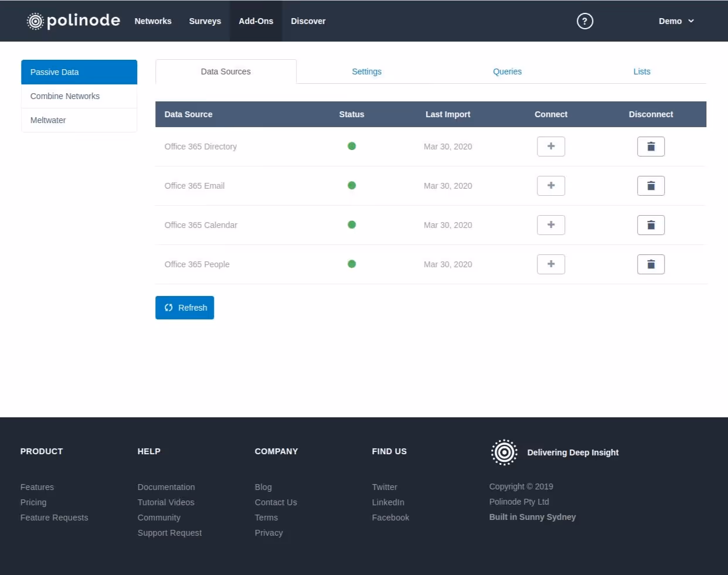Click the Office 365 Calendar row name
The width and height of the screenshot is (728, 575).
pyautogui.click(x=201, y=225)
